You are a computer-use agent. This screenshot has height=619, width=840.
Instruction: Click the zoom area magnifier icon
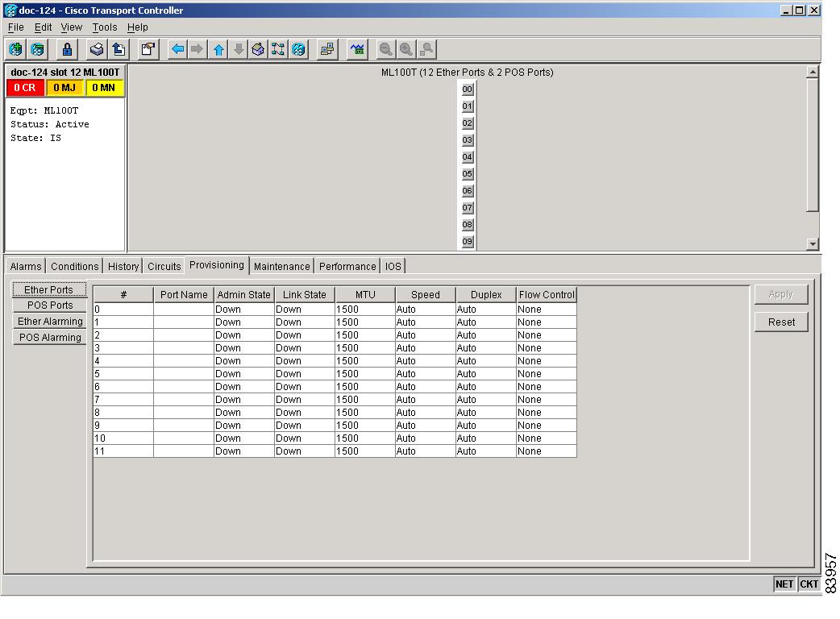(x=426, y=50)
